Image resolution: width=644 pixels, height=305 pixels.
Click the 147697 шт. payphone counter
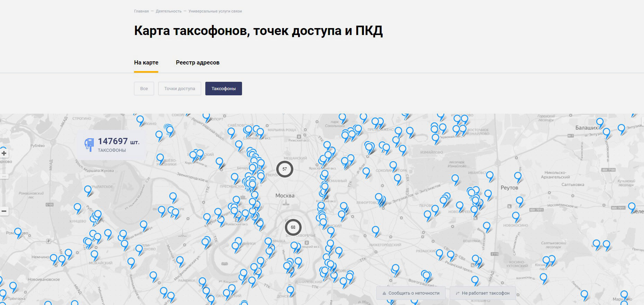(x=111, y=145)
